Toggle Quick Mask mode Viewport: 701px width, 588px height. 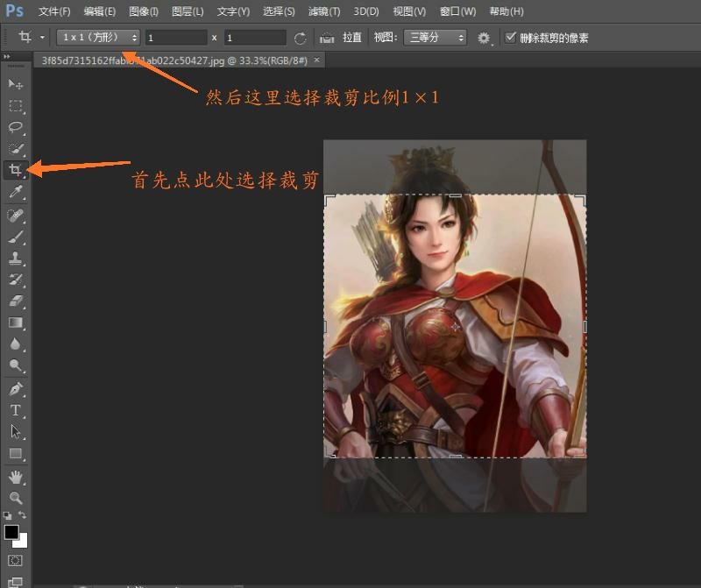click(x=15, y=560)
